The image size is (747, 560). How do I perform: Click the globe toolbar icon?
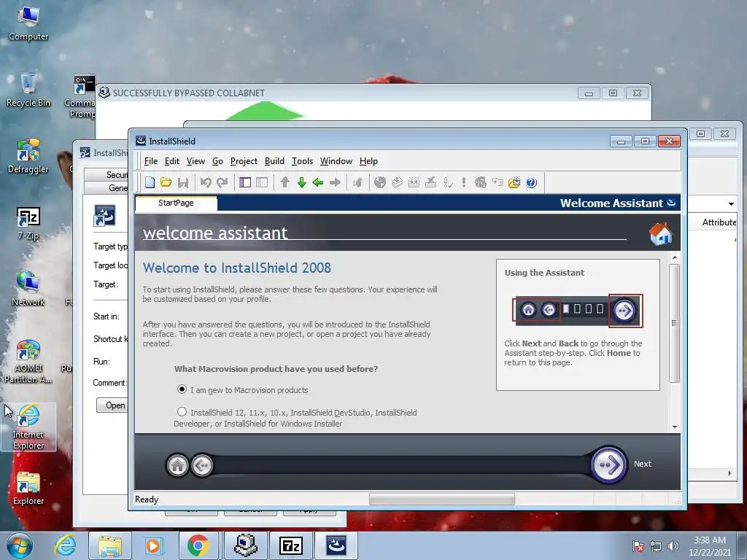(379, 182)
